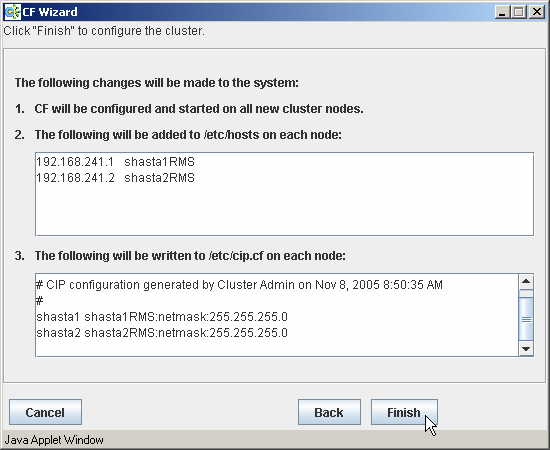550x450 pixels.
Task: Click Finish to configure the cluster
Action: click(404, 412)
